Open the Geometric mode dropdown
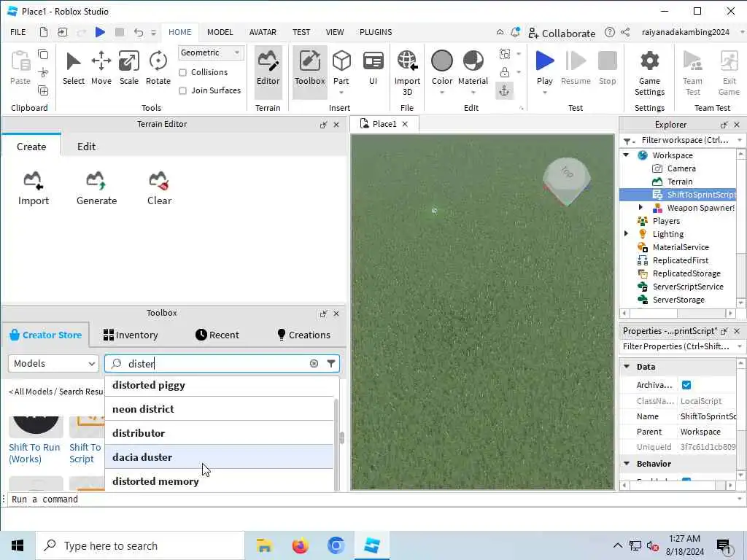Image resolution: width=747 pixels, height=560 pixels. coord(211,52)
